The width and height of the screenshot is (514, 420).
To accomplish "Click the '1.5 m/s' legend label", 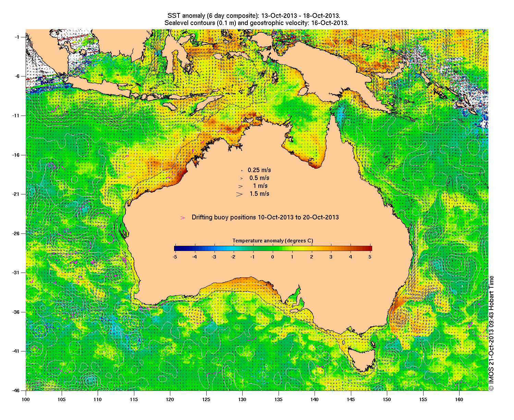I will tap(259, 194).
